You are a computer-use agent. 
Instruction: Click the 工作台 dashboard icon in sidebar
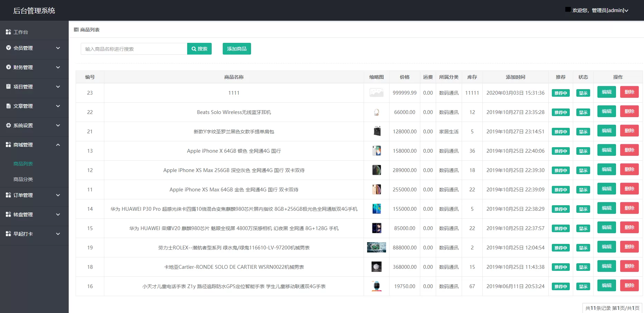[x=8, y=32]
